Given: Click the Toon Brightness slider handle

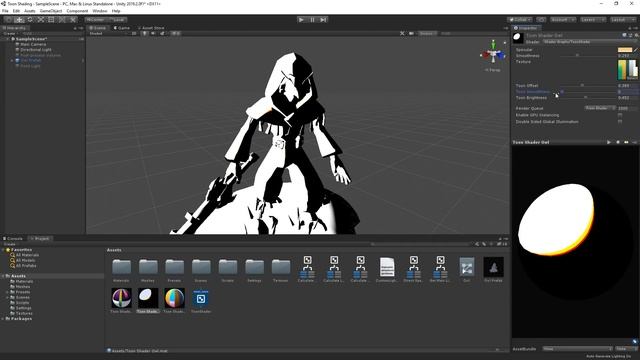Looking at the screenshot, I should tap(586, 98).
